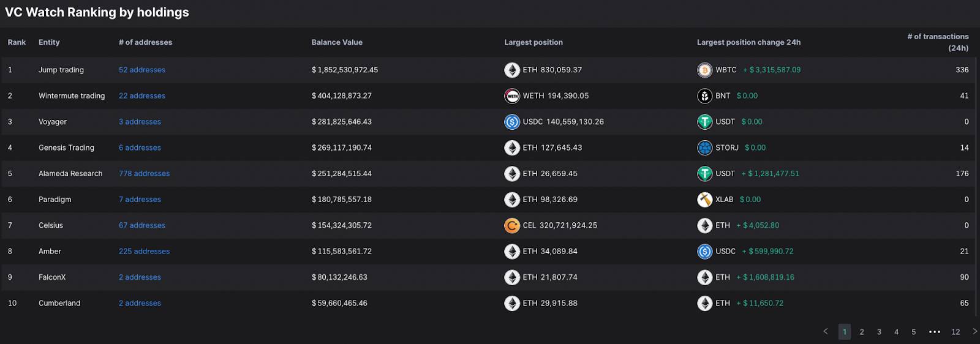The height and width of the screenshot is (344, 980).
Task: Click the Jump trading entity name
Action: (61, 70)
